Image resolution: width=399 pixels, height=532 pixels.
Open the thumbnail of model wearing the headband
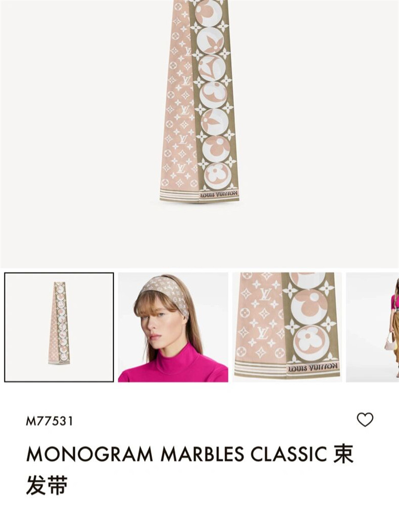(173, 327)
